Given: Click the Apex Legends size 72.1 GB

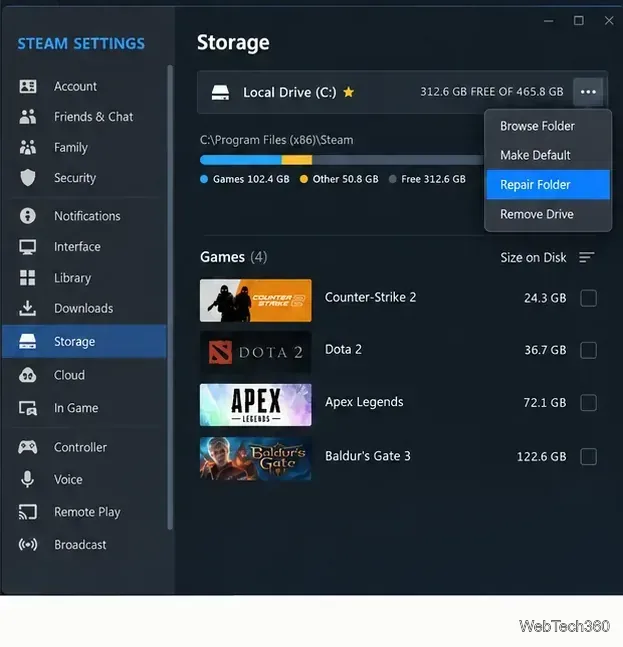Looking at the screenshot, I should pyautogui.click(x=545, y=402).
